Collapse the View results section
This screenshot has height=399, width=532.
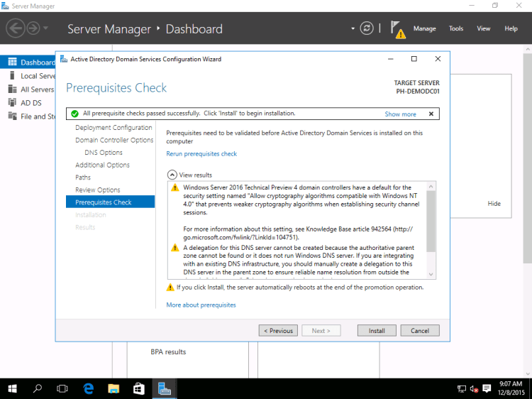pos(172,175)
